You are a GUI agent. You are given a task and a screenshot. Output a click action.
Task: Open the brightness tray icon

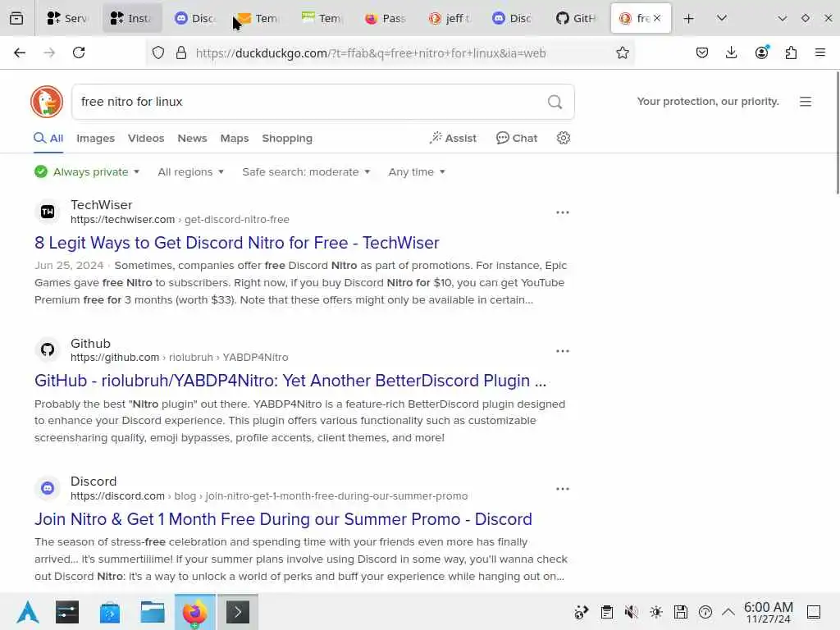tap(655, 612)
